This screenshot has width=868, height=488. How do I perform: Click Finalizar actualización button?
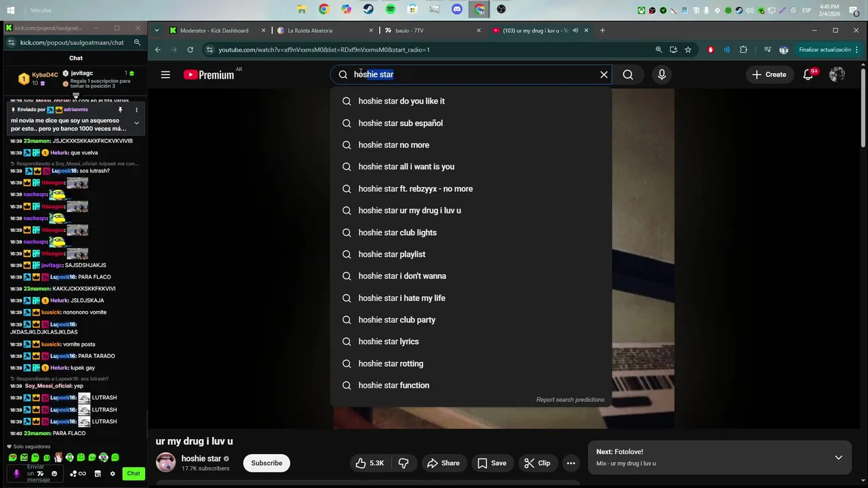(x=829, y=49)
